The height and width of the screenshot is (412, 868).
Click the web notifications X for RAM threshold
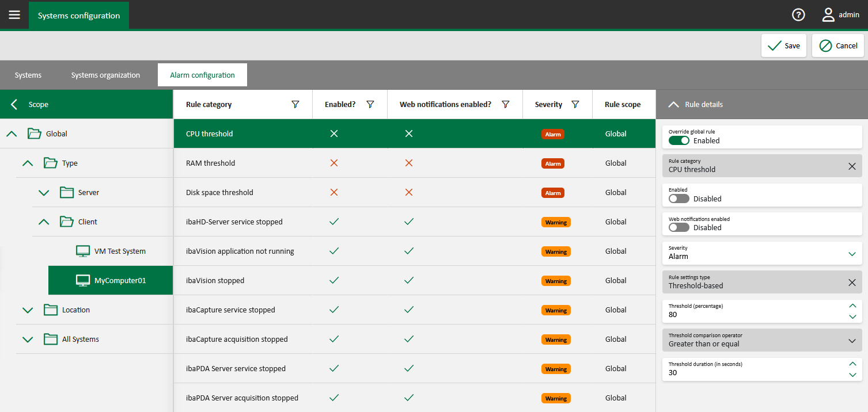click(408, 163)
